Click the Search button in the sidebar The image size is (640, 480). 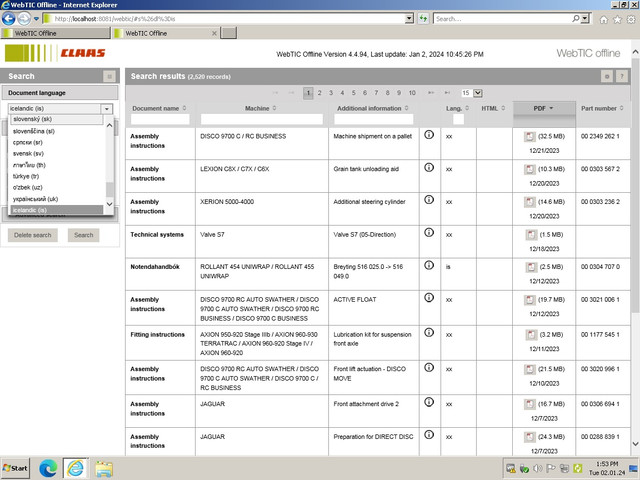click(84, 235)
